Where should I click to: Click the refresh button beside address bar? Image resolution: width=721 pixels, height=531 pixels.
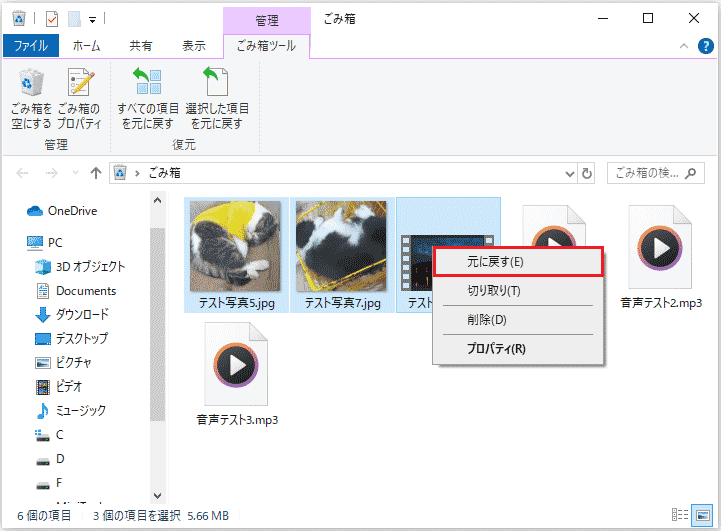[587, 172]
